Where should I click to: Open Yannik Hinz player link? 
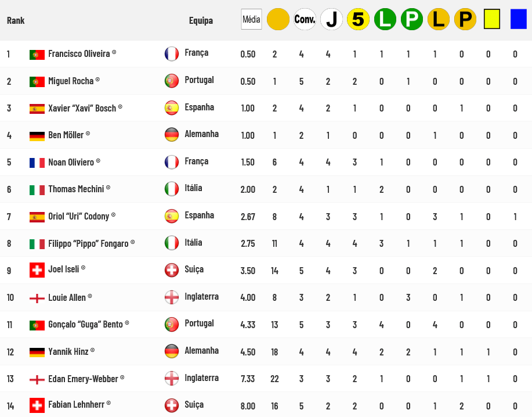pos(68,351)
